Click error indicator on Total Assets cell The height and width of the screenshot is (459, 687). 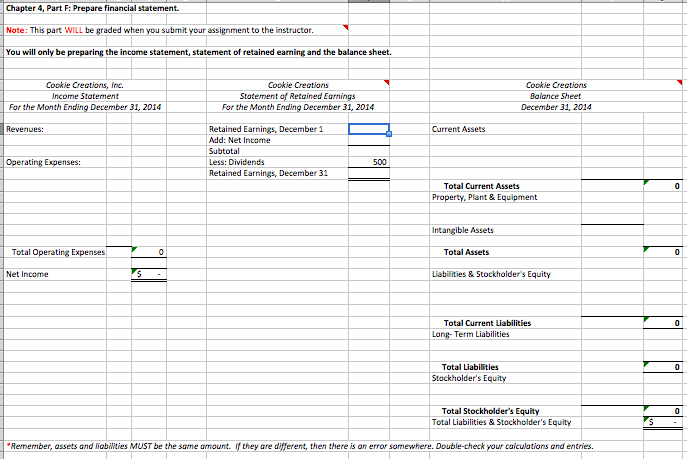coord(646,249)
